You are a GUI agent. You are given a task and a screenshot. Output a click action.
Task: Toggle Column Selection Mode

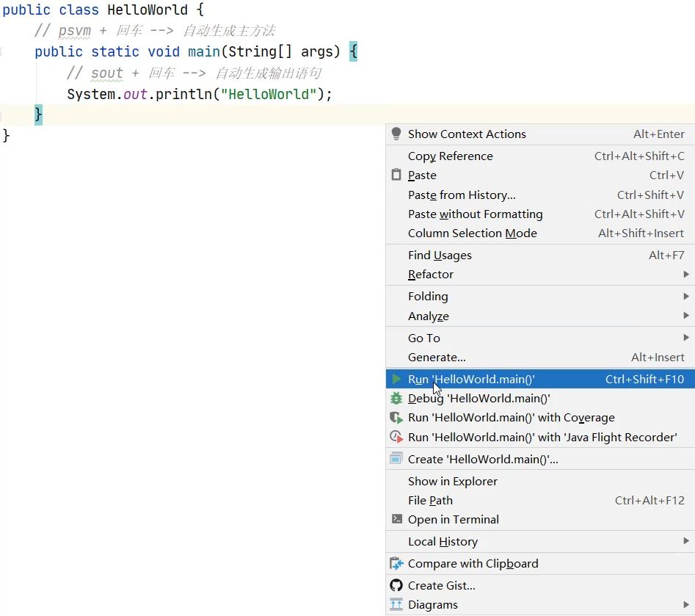coord(472,233)
